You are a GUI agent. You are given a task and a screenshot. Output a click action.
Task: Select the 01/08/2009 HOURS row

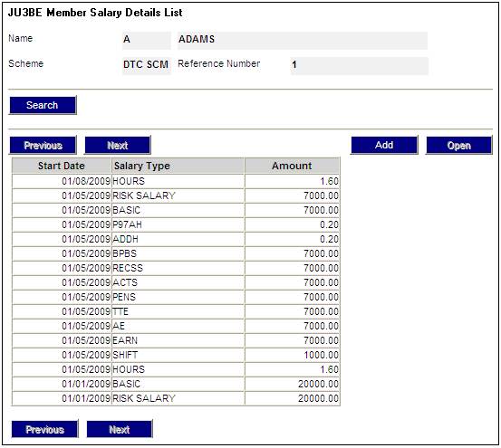click(176, 181)
